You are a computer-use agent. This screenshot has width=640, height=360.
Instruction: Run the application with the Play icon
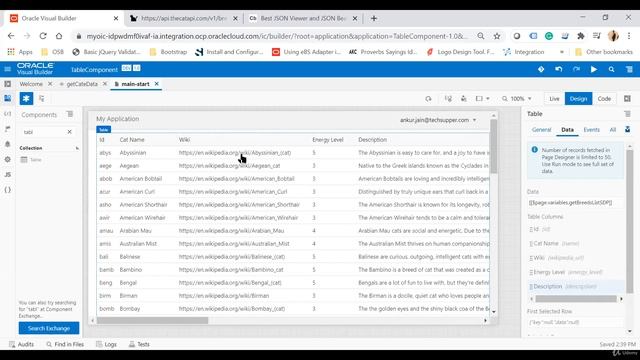[594, 69]
